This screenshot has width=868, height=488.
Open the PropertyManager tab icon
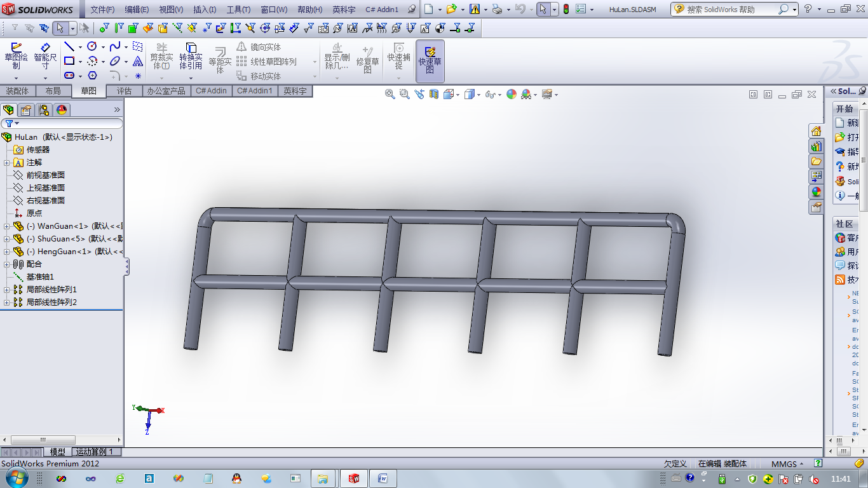[x=26, y=110]
